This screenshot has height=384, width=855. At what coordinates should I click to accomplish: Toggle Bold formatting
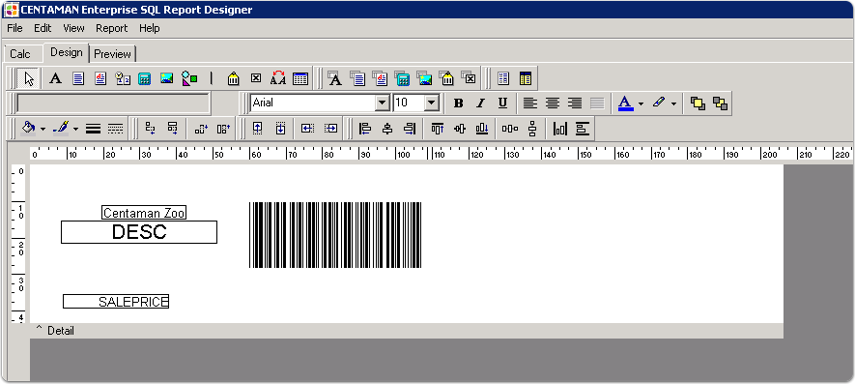(459, 103)
